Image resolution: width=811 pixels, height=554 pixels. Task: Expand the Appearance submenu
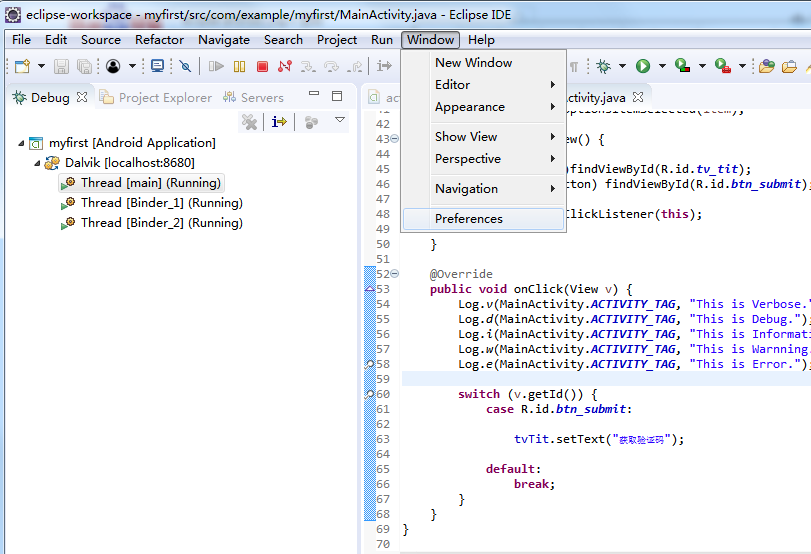pos(484,107)
